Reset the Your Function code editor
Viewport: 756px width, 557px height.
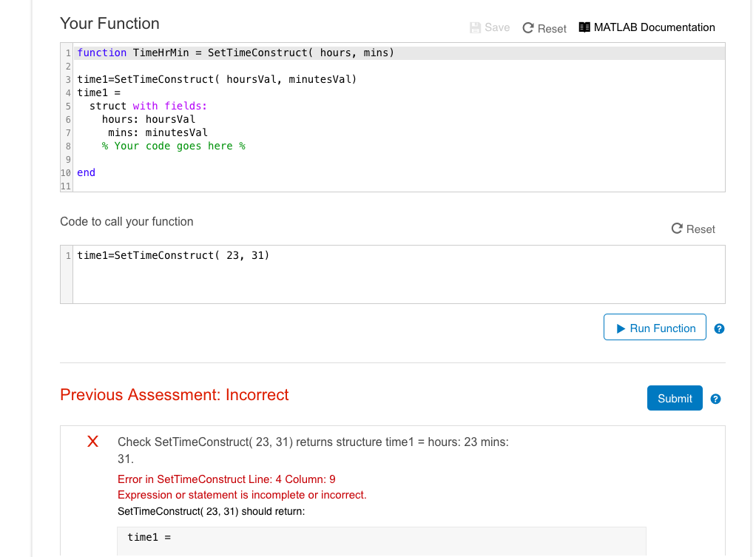544,28
